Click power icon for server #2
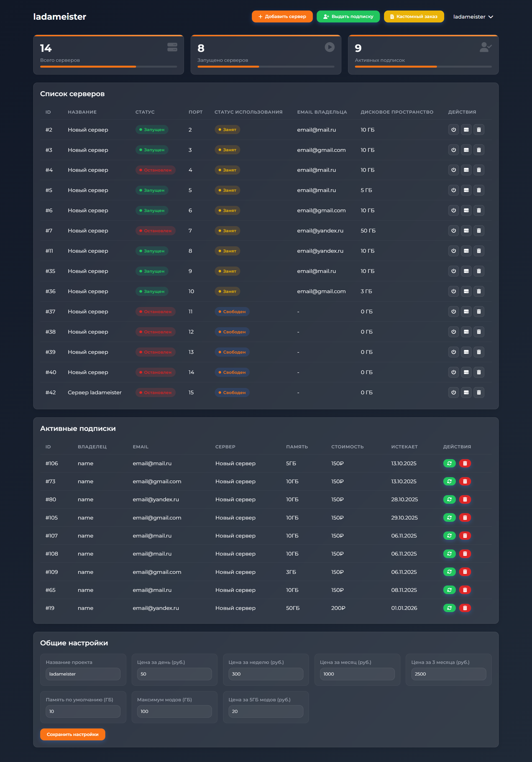The height and width of the screenshot is (762, 532). 453,130
